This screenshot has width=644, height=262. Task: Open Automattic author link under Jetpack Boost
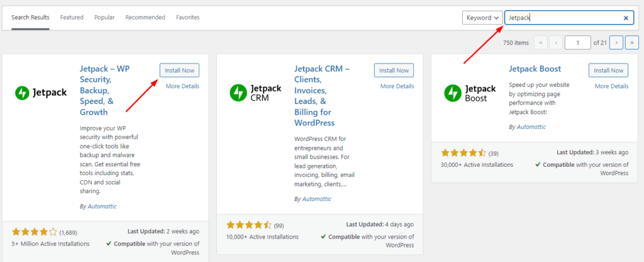pyautogui.click(x=531, y=127)
